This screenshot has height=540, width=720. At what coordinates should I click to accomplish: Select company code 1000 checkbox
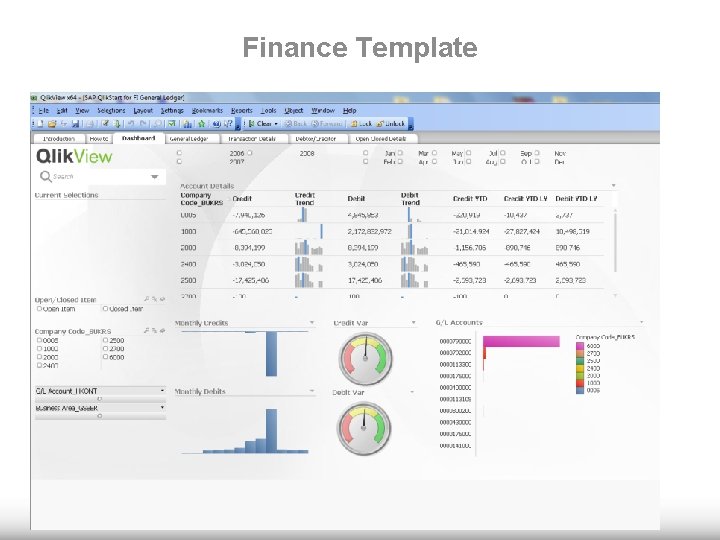pos(39,349)
